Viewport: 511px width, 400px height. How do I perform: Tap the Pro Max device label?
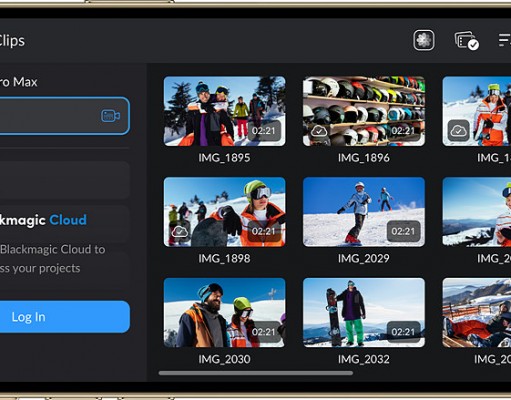tap(19, 82)
